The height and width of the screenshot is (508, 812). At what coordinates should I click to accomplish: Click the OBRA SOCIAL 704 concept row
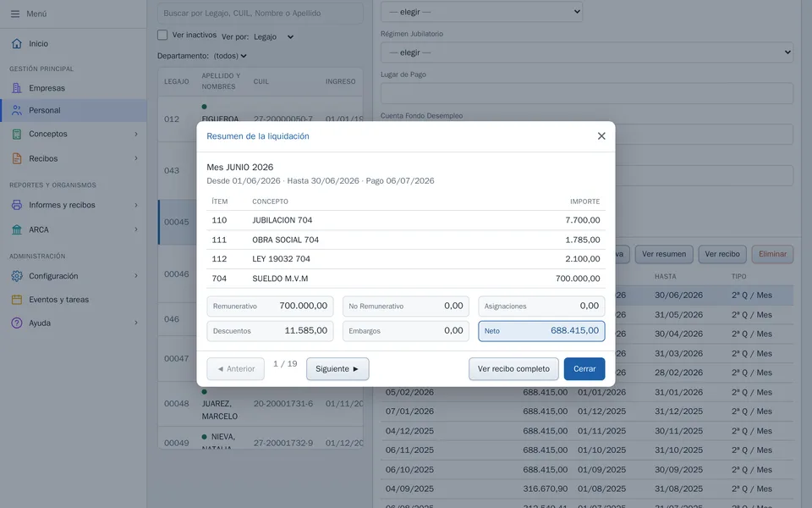pos(406,240)
